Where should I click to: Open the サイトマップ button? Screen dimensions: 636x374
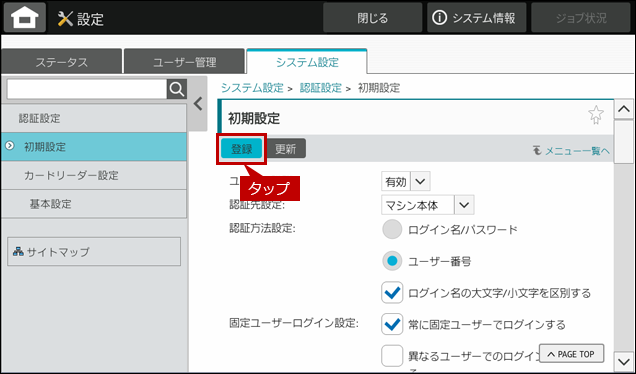click(94, 251)
